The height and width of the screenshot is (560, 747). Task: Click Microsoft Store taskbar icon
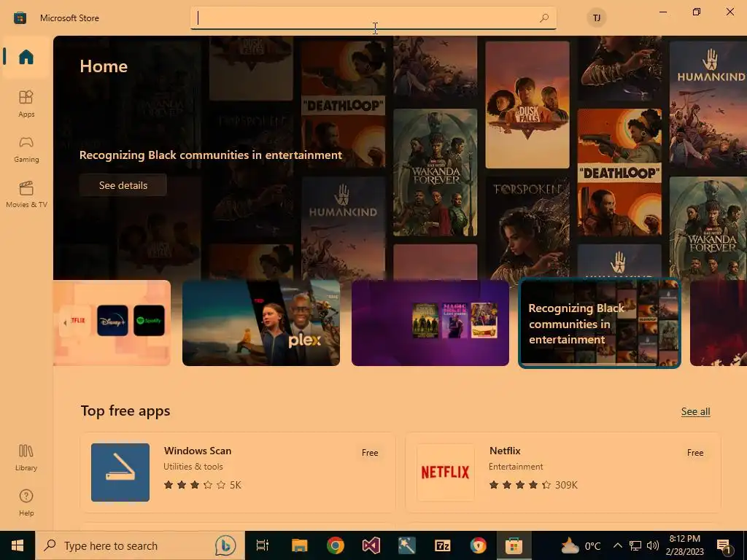tap(514, 545)
